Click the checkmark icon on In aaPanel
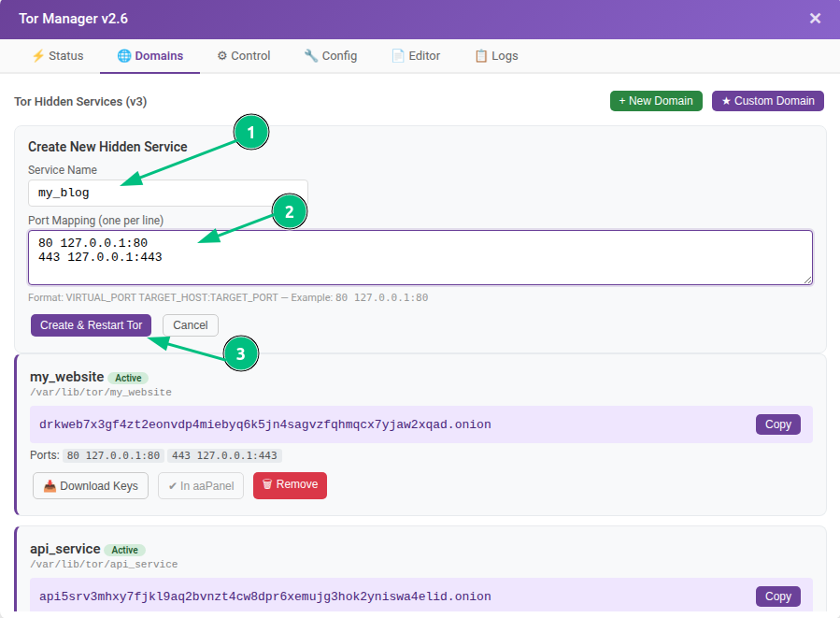The height and width of the screenshot is (618, 840). (x=173, y=486)
